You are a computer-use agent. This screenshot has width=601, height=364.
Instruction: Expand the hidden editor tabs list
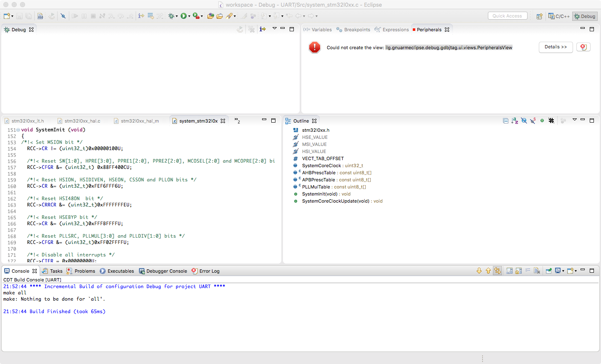(237, 121)
